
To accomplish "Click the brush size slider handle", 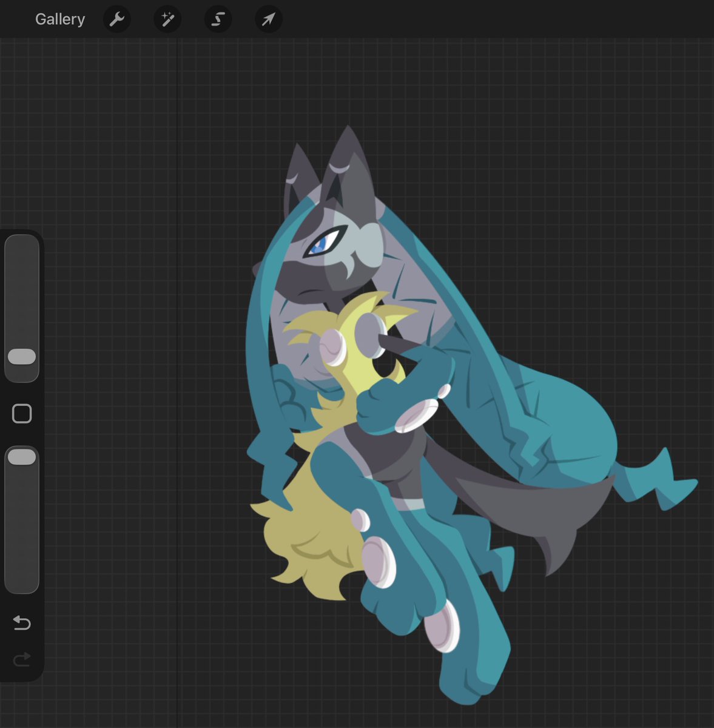I will point(22,356).
